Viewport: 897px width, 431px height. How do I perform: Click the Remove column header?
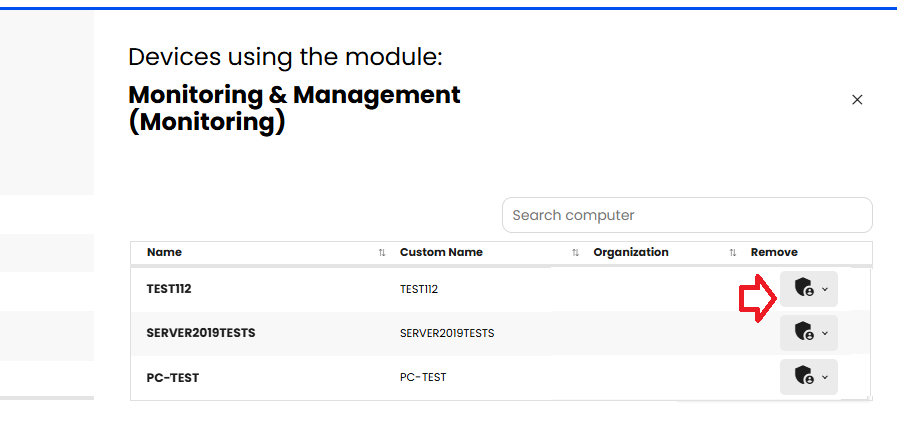[x=774, y=252]
